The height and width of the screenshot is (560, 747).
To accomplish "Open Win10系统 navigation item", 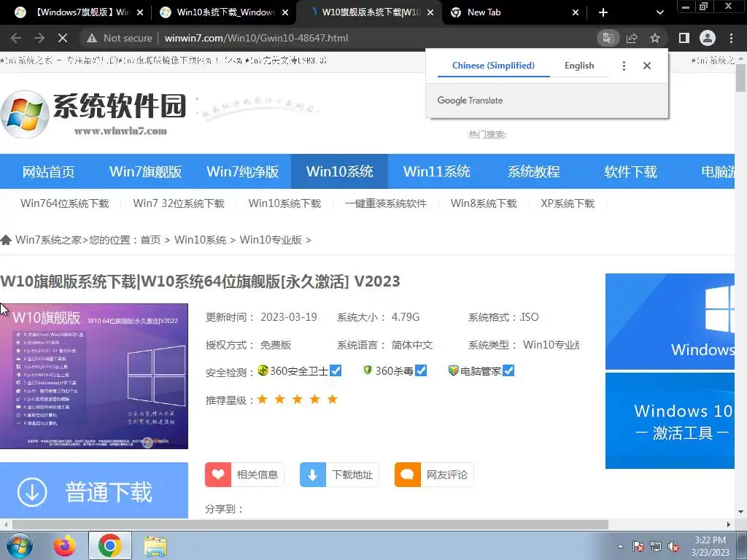I will 340,171.
